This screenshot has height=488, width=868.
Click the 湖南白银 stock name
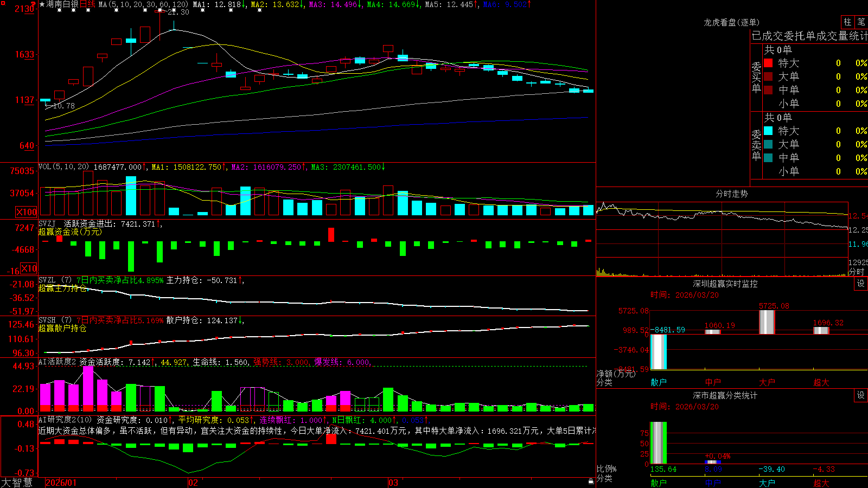pos(62,4)
